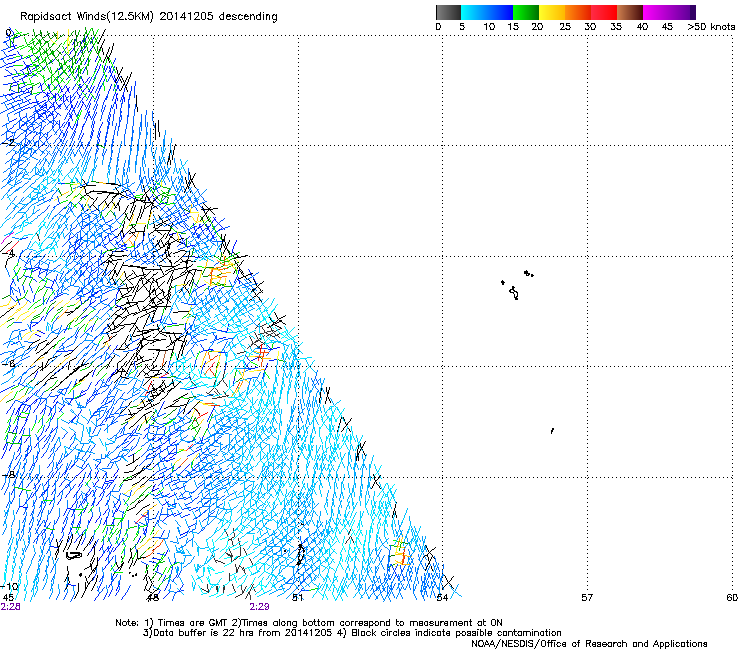Click the small island mark near 56E, 7S

tap(552, 431)
